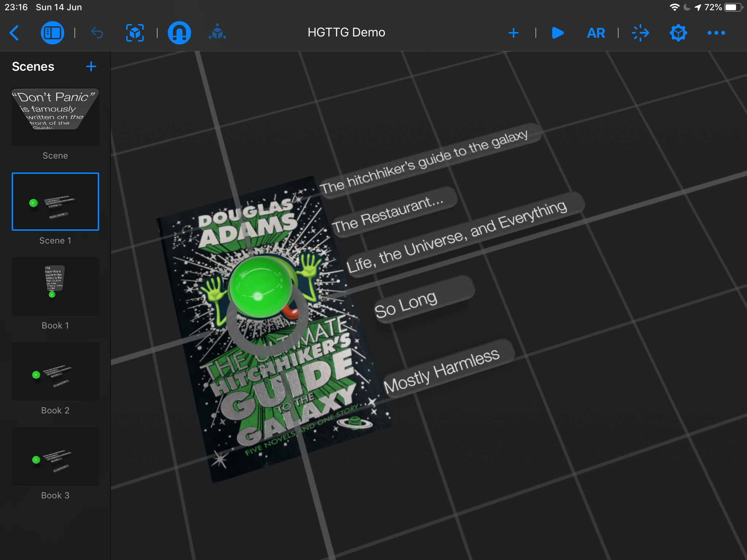Add new content with toolbar plus
Screen dimensions: 747x560
[x=513, y=33]
